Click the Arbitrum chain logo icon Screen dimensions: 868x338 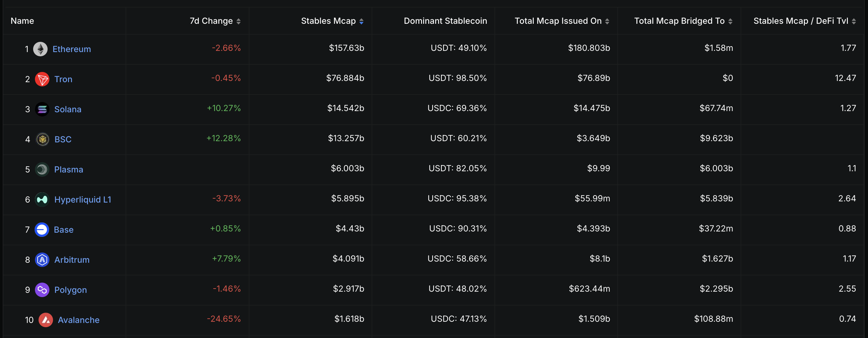click(x=42, y=260)
